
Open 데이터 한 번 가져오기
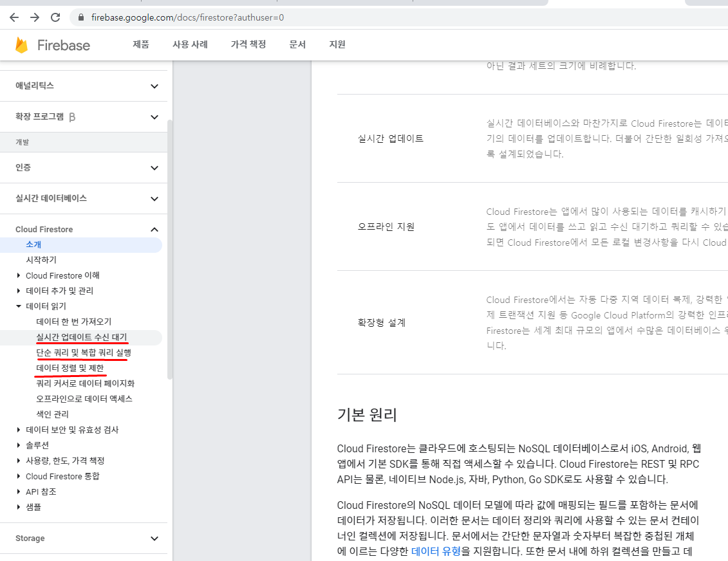click(x=74, y=322)
